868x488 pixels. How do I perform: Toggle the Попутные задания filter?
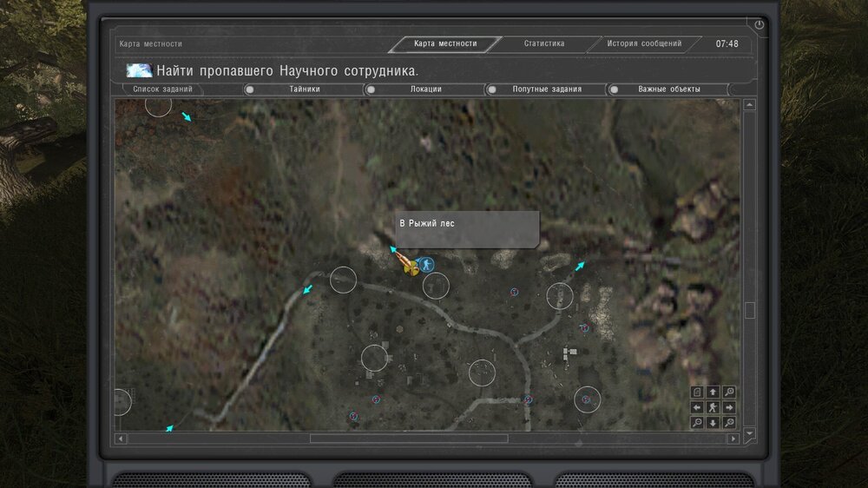point(491,89)
